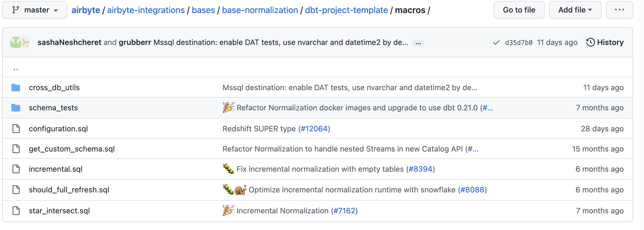The width and height of the screenshot is (644, 230).
Task: Expand the Add file dropdown
Action: [575, 10]
